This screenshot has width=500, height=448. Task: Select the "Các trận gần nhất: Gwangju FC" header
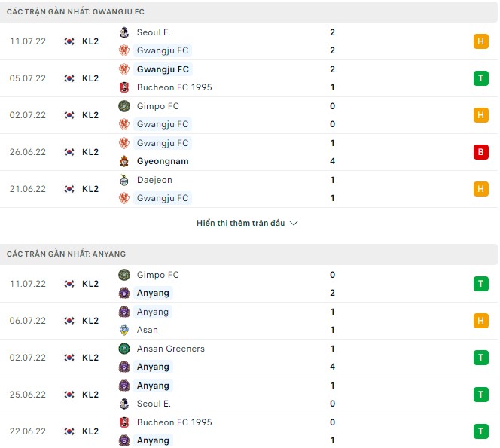pyautogui.click(x=77, y=11)
